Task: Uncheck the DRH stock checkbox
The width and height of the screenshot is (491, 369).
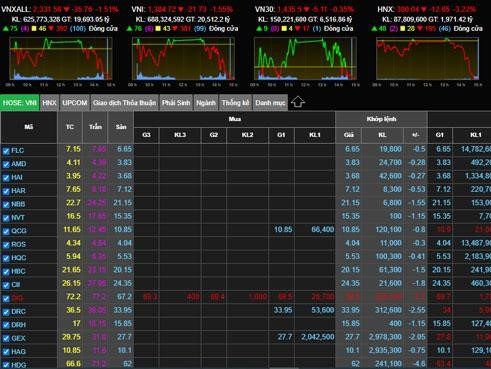Action: point(6,325)
